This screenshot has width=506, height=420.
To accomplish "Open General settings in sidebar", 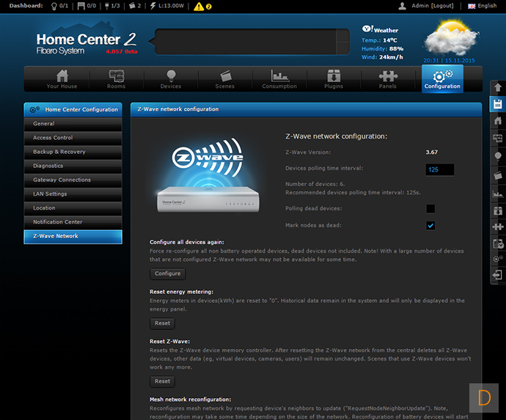I will coord(73,124).
